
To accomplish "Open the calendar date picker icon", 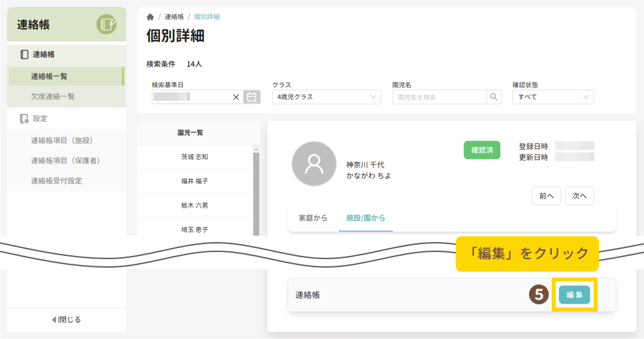I will (251, 97).
